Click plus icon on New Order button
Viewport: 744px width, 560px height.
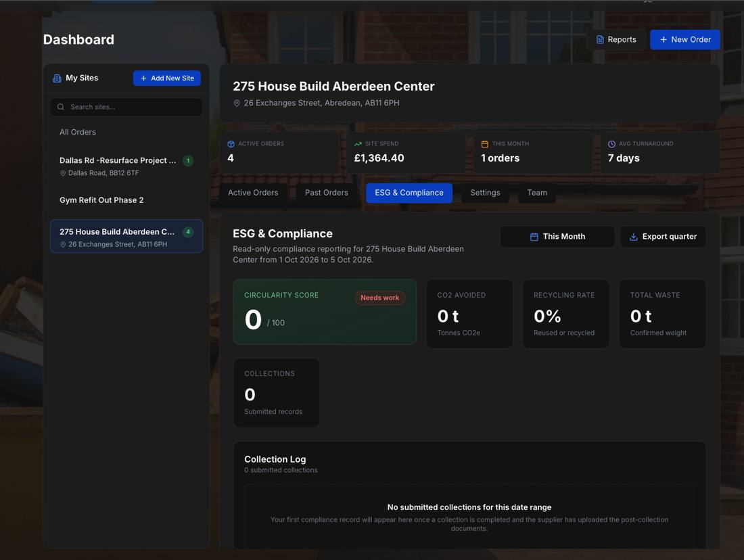coord(664,39)
